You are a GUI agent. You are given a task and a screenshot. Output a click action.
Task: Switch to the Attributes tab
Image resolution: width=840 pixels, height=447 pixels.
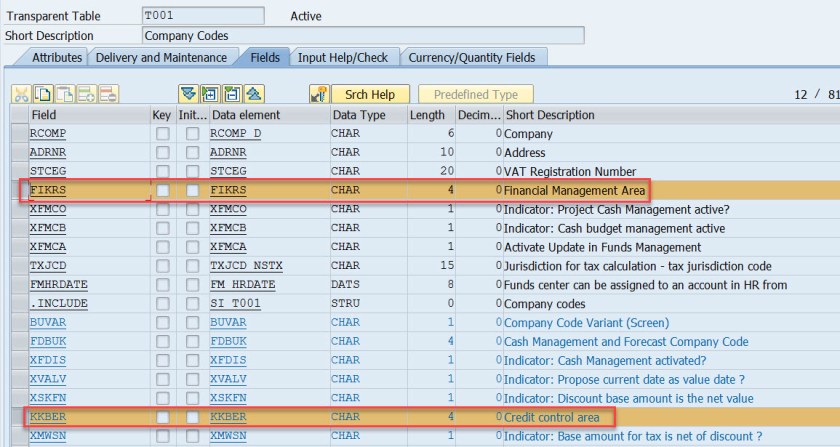[57, 58]
